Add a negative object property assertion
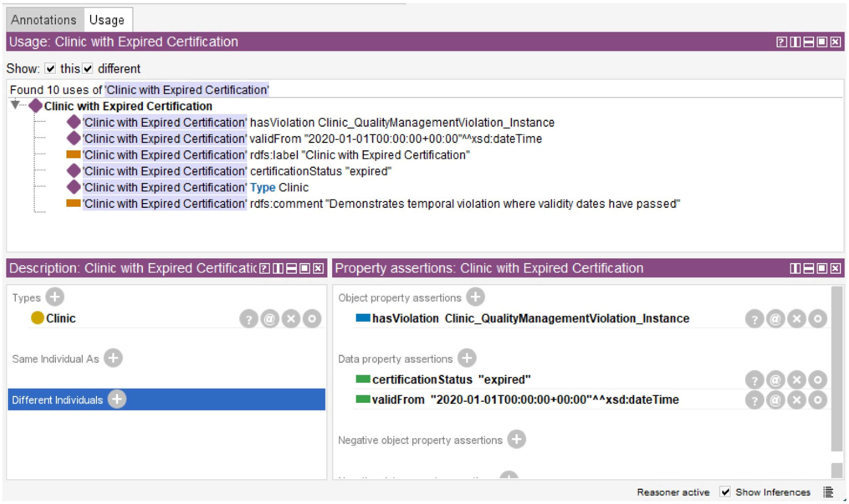The image size is (849, 504). click(x=516, y=439)
